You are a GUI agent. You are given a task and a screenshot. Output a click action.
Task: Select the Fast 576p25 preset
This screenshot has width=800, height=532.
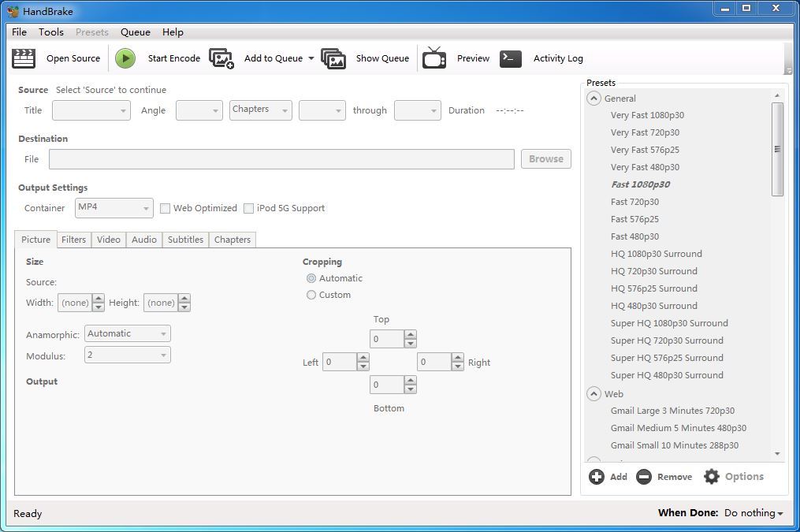coord(634,219)
